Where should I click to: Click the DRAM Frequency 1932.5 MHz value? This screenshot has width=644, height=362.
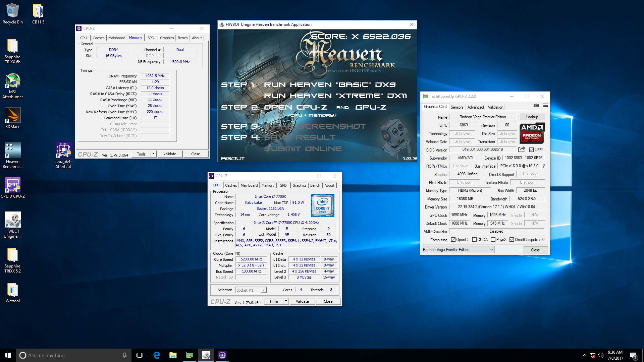[x=155, y=76]
